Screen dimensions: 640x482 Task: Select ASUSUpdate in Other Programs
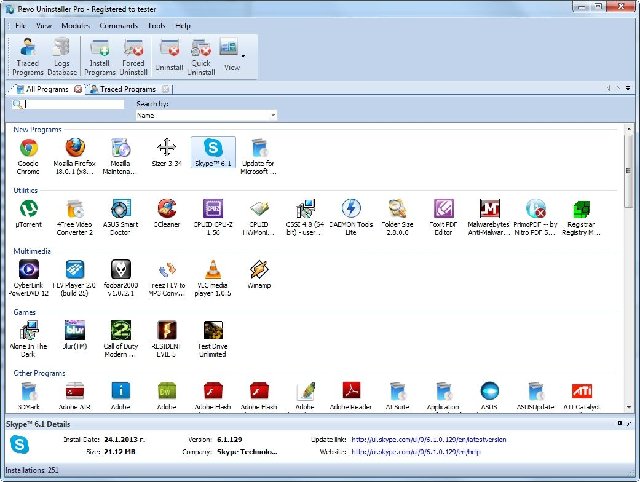coord(535,395)
